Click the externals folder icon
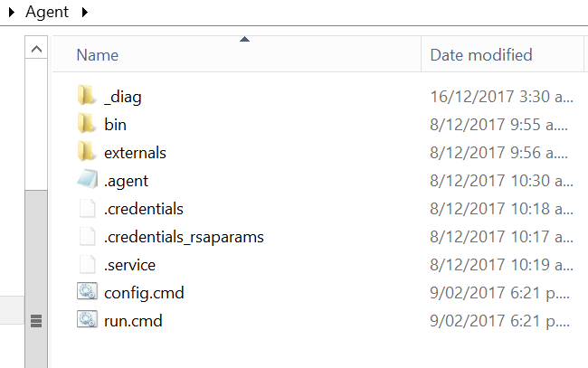This screenshot has height=368, width=588. pyautogui.click(x=87, y=152)
